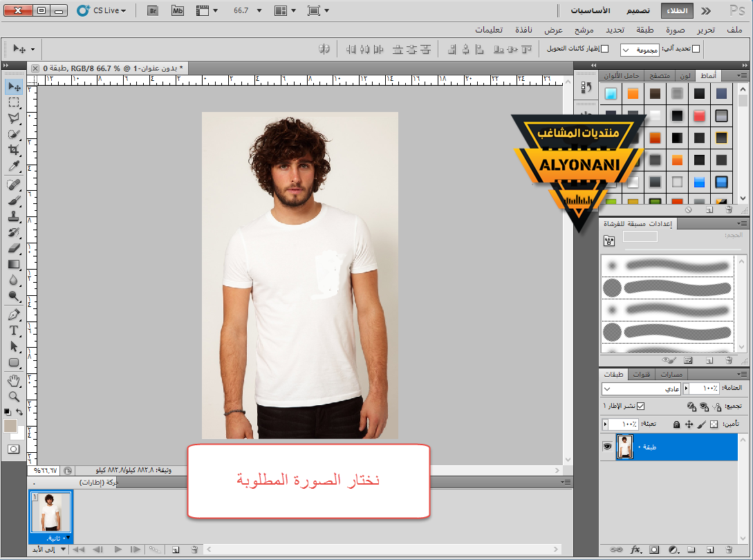
Task: Click the foreground color swatch
Action: [x=10, y=426]
